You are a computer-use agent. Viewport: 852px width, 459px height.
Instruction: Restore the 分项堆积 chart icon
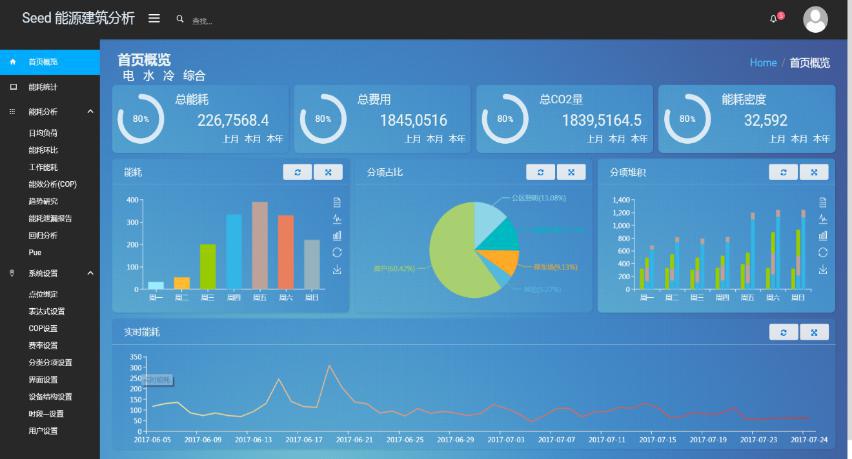(x=824, y=253)
